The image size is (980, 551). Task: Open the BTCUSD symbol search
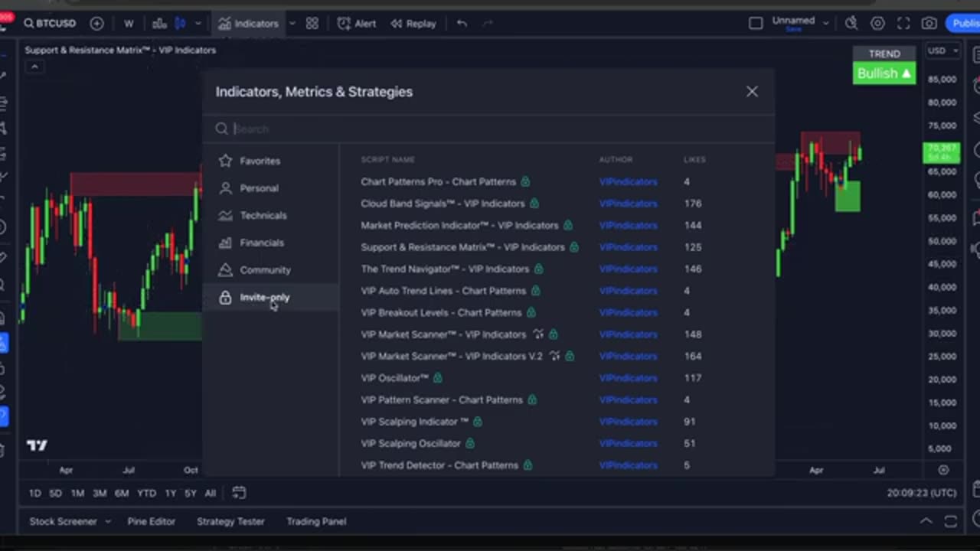point(50,24)
